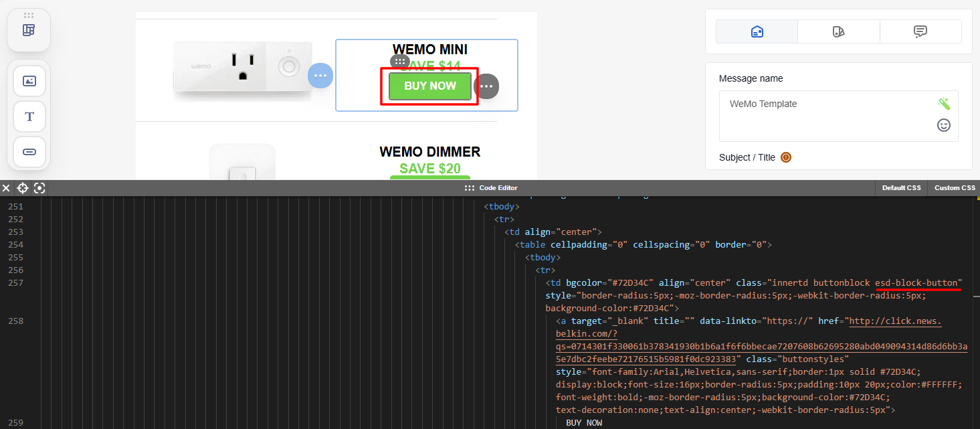
Task: Click the Message name text field
Action: 839,116
